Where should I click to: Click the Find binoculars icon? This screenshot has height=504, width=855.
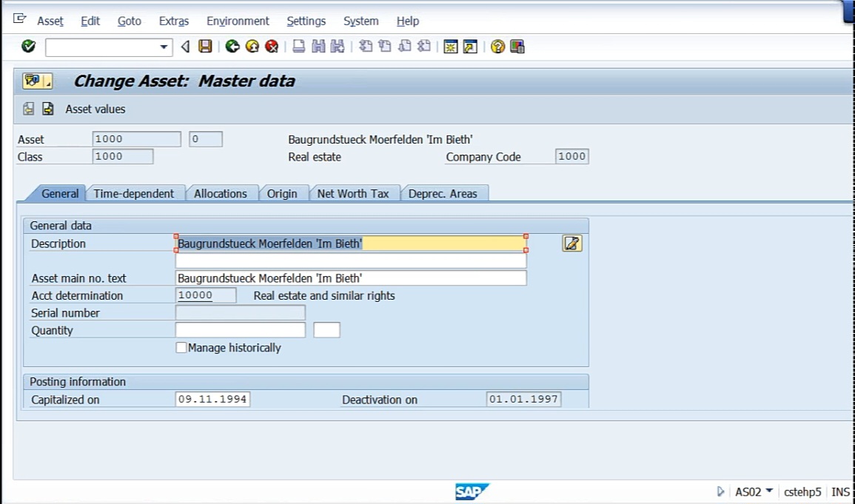coord(318,47)
